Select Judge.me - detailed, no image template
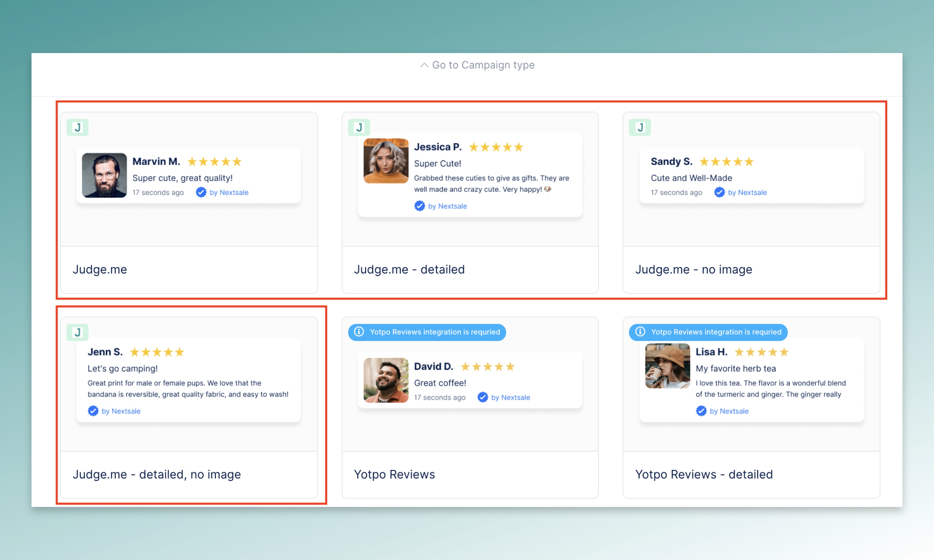Screen dimensions: 934x560 pos(157,474)
